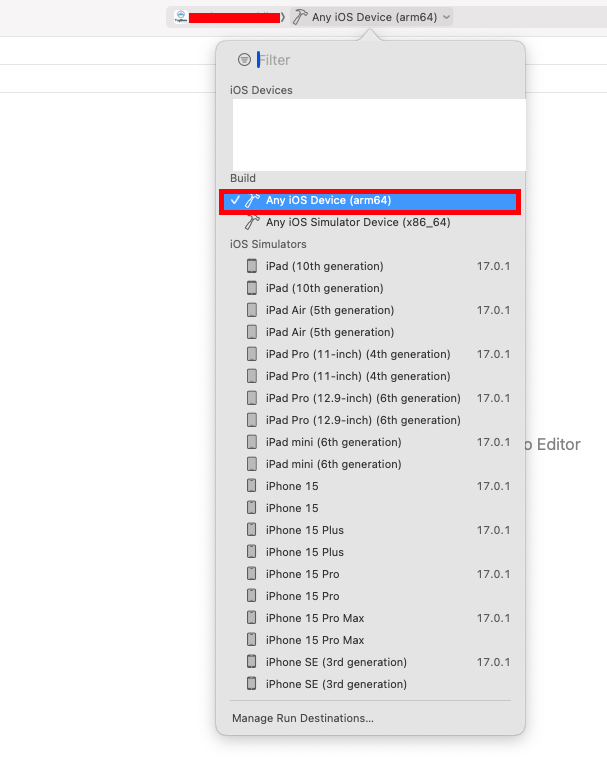Click the project app icon in the scheme selector
This screenshot has height=760, width=607.
tap(181, 17)
